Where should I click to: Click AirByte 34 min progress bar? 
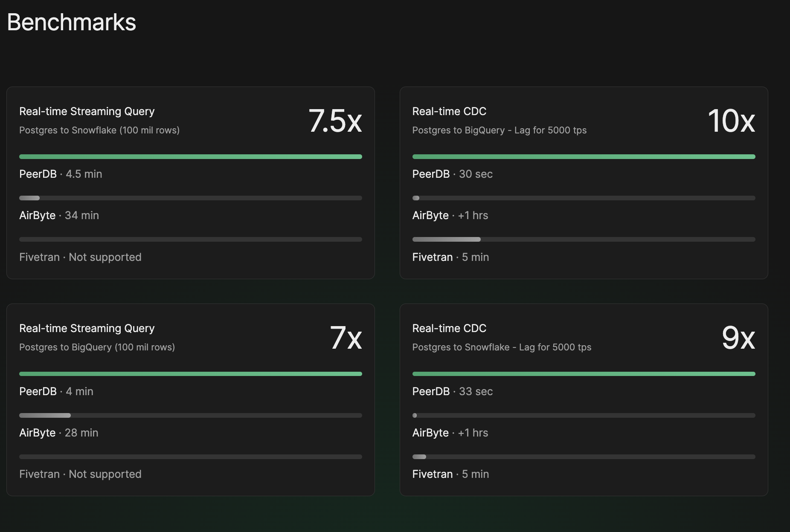click(x=191, y=198)
